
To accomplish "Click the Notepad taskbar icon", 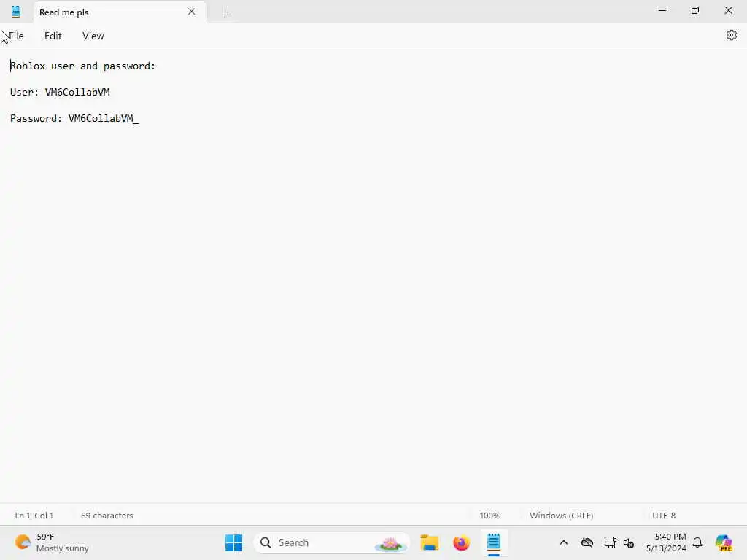I will pyautogui.click(x=494, y=542).
